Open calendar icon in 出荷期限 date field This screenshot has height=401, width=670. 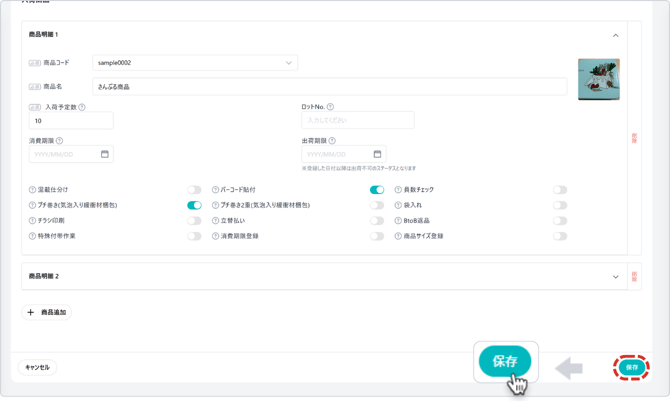point(377,154)
